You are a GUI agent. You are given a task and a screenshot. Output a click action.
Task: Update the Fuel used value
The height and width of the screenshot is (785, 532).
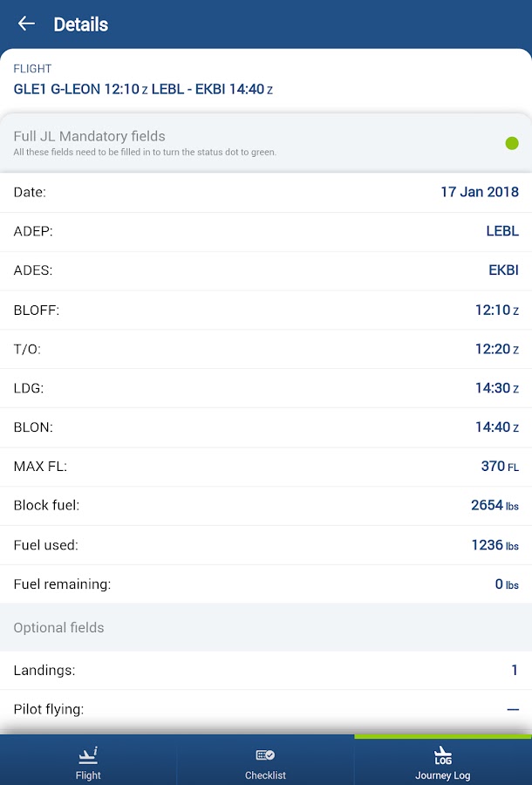(x=494, y=545)
